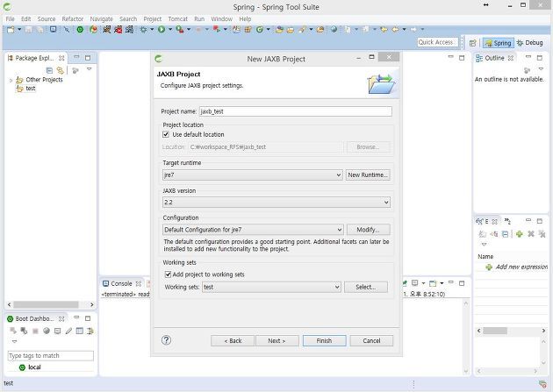Open the web browser globe toolbar icon

pos(334,30)
